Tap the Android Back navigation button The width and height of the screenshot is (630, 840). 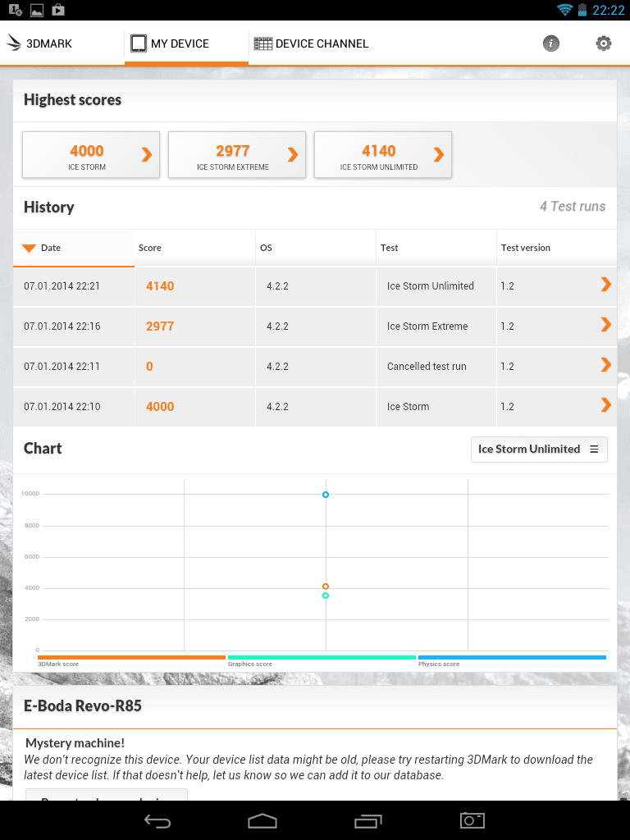click(157, 820)
